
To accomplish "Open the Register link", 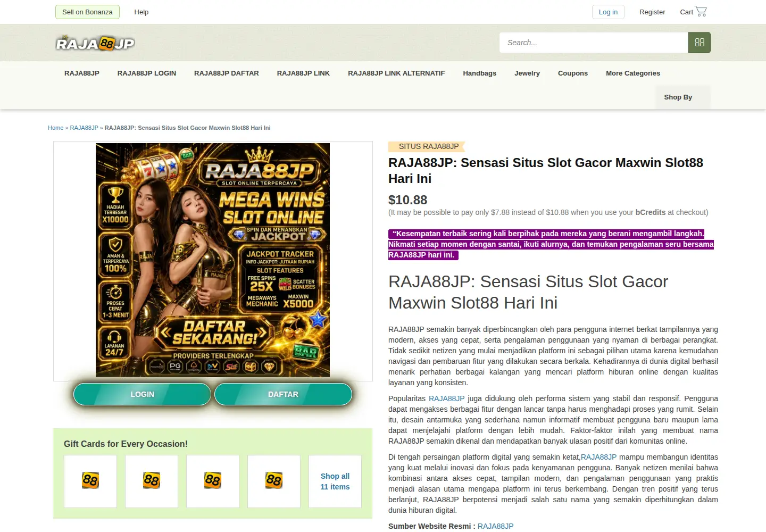I will click(652, 12).
